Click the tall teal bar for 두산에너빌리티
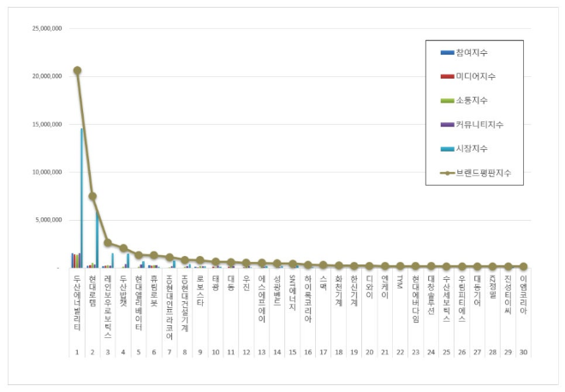Screen dimensions: 565x392 [x=82, y=197]
